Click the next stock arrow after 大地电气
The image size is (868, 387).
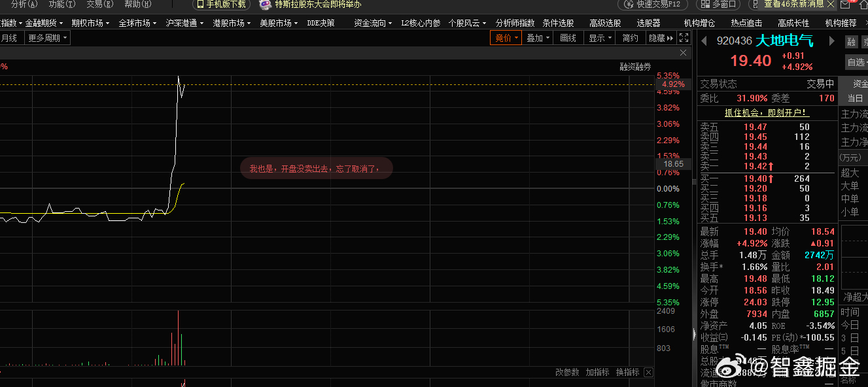(x=832, y=40)
